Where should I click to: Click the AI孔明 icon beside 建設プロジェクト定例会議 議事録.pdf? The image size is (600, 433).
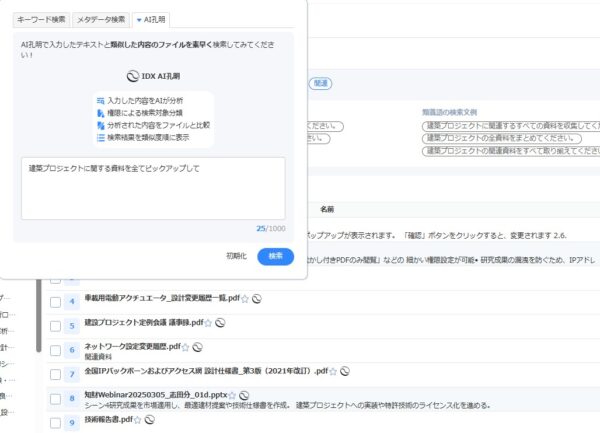[x=220, y=323]
